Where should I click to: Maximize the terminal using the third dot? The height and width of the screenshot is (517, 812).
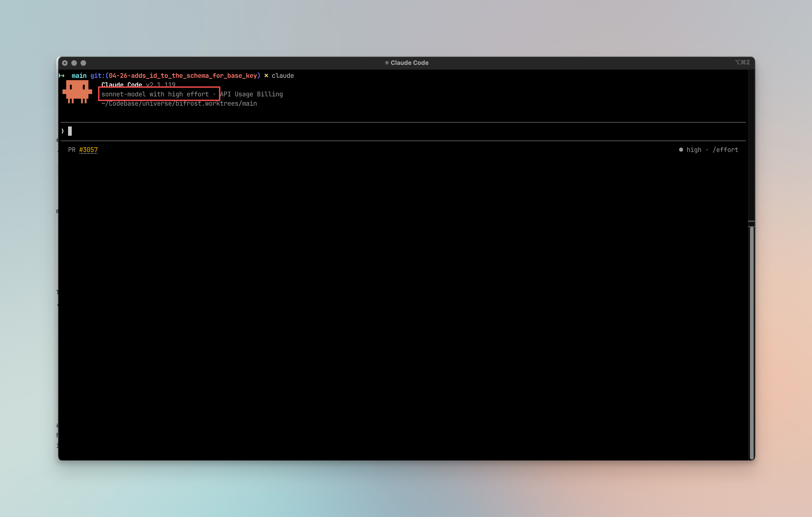[83, 63]
